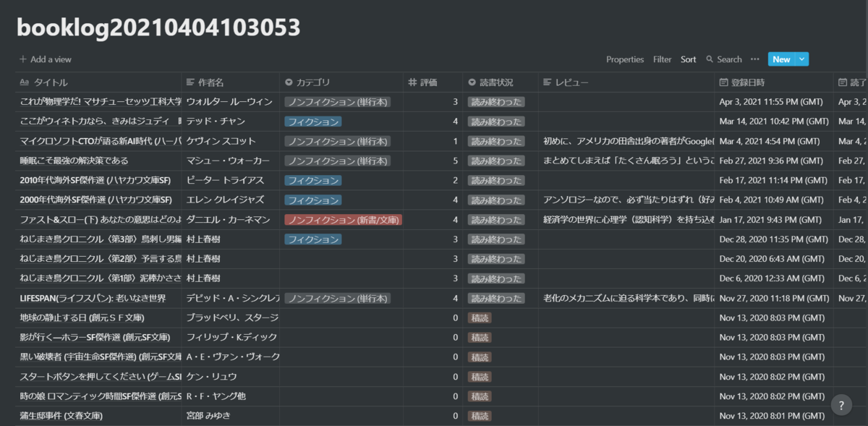Click the author cell 宮部 みゆき

point(231,415)
